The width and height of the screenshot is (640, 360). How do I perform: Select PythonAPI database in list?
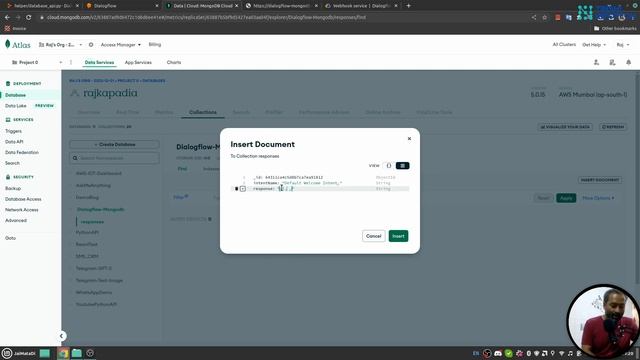click(x=87, y=232)
